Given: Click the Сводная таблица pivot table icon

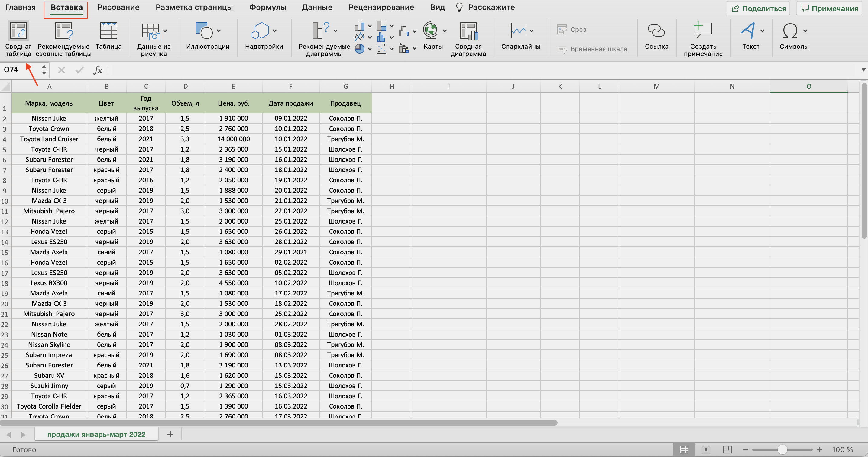Looking at the screenshot, I should tap(18, 31).
